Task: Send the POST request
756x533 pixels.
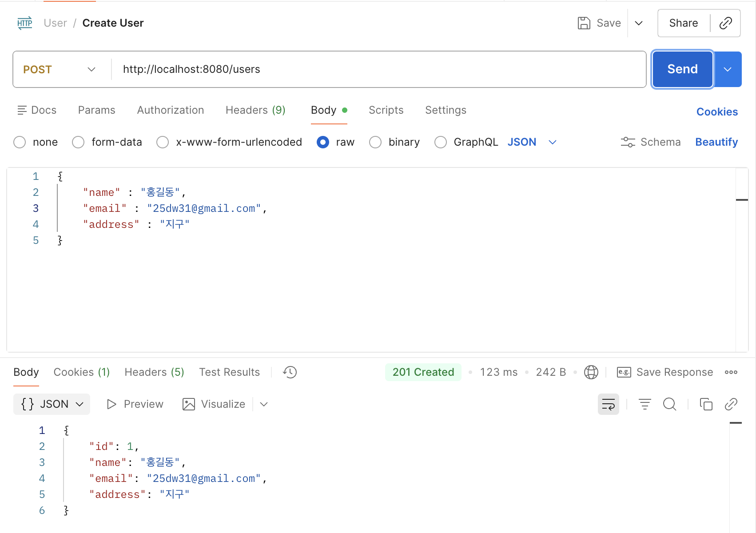Action: click(682, 69)
